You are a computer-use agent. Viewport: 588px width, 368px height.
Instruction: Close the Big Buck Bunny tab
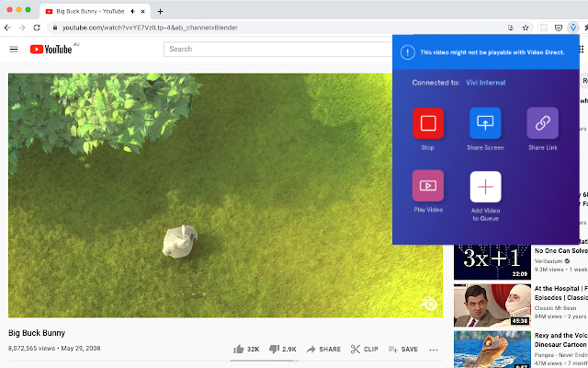[143, 12]
